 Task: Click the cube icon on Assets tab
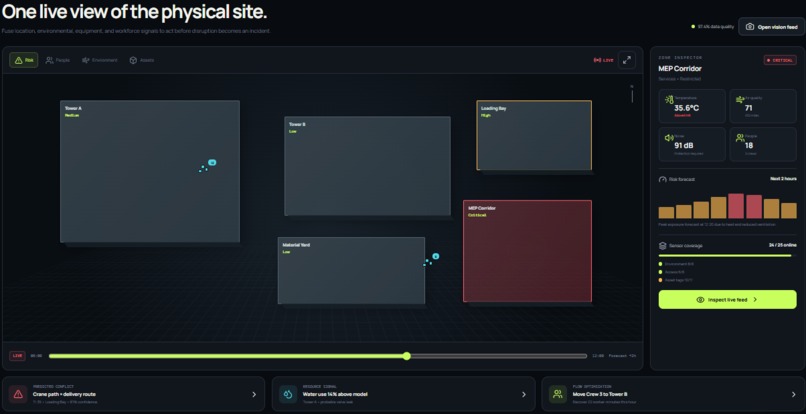[133, 60]
